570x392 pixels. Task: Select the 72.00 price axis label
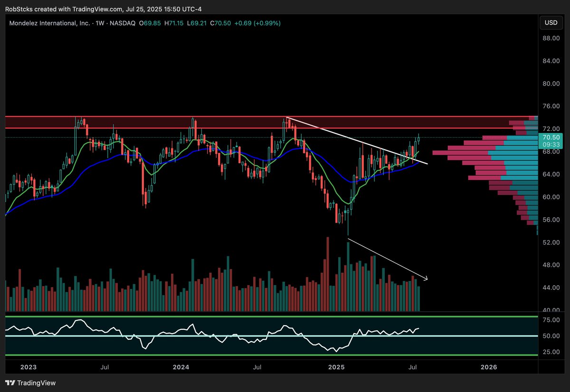tap(551, 129)
